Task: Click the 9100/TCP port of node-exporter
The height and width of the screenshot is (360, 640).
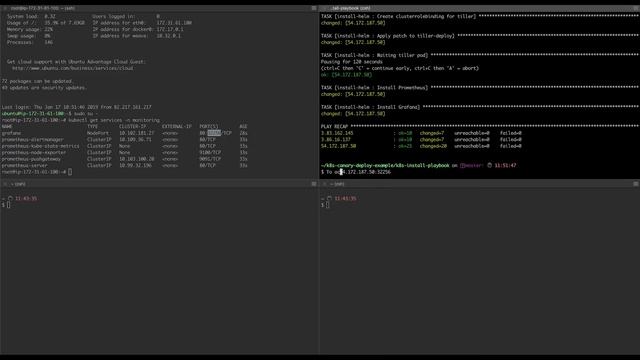Action: click(210, 153)
